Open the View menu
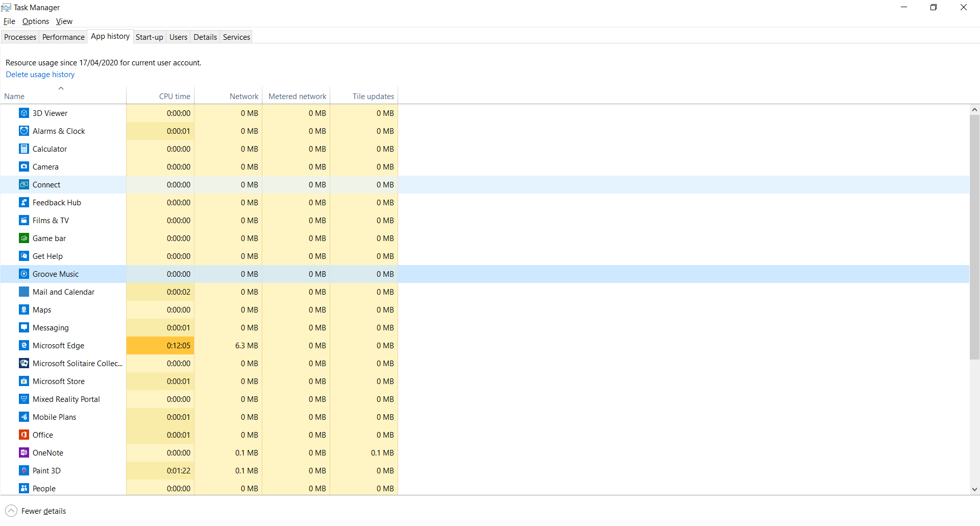The image size is (980, 526). coord(64,21)
